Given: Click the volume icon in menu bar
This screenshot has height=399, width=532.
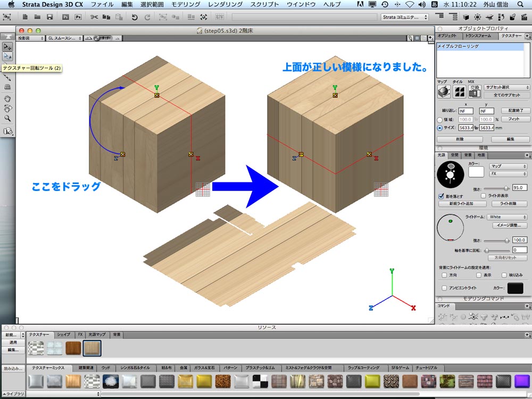Looking at the screenshot, I should 422,4.
